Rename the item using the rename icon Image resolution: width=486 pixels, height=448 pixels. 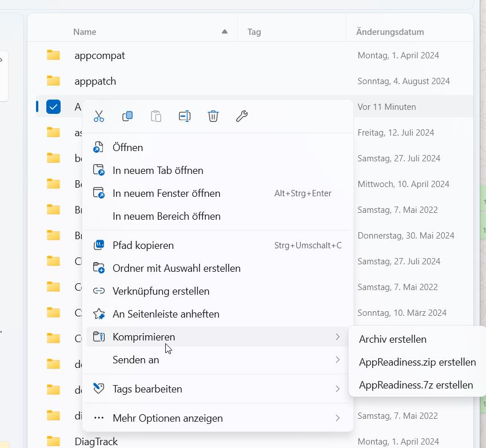coord(185,116)
